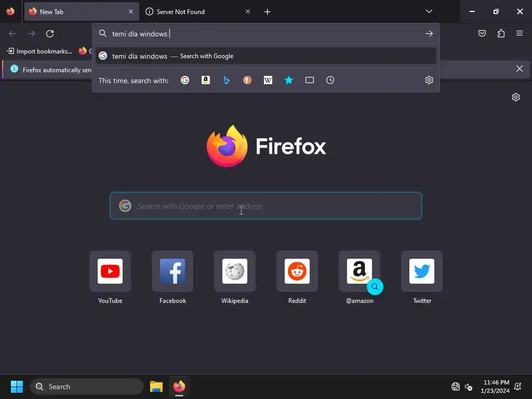532x399 pixels.
Task: Reload the current page
Action: point(50,34)
